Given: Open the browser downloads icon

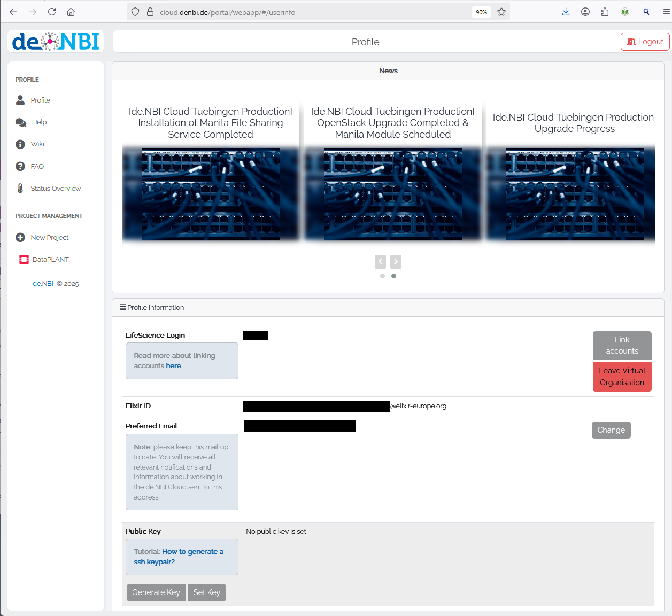Looking at the screenshot, I should 566,12.
